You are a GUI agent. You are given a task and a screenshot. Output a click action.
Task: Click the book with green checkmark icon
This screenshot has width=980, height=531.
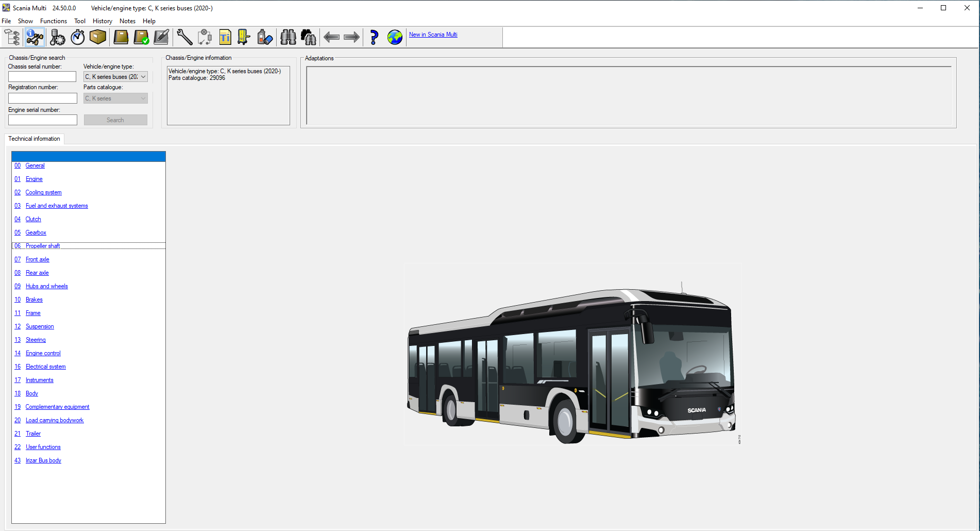click(x=141, y=37)
